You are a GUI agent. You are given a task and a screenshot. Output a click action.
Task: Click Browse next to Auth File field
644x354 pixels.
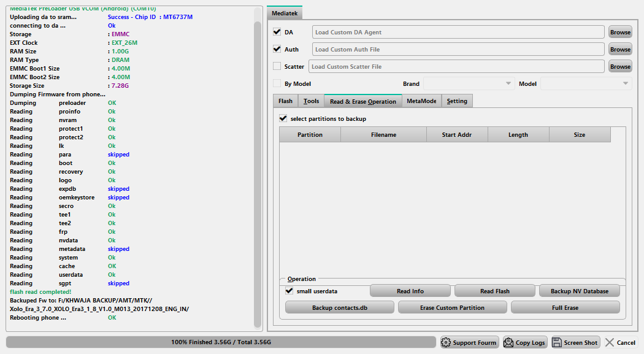click(620, 49)
